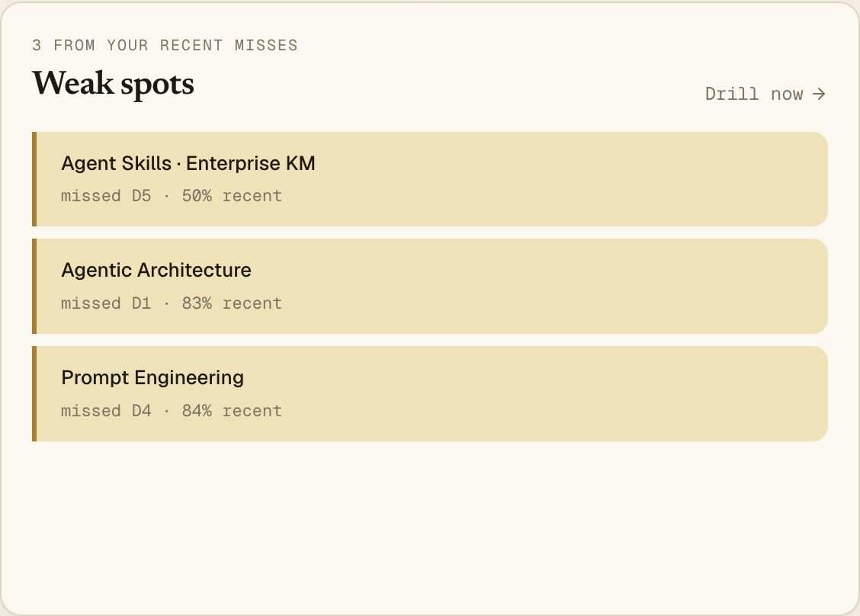
Task: Click the missed D5 · 50% recent line
Action: (172, 196)
